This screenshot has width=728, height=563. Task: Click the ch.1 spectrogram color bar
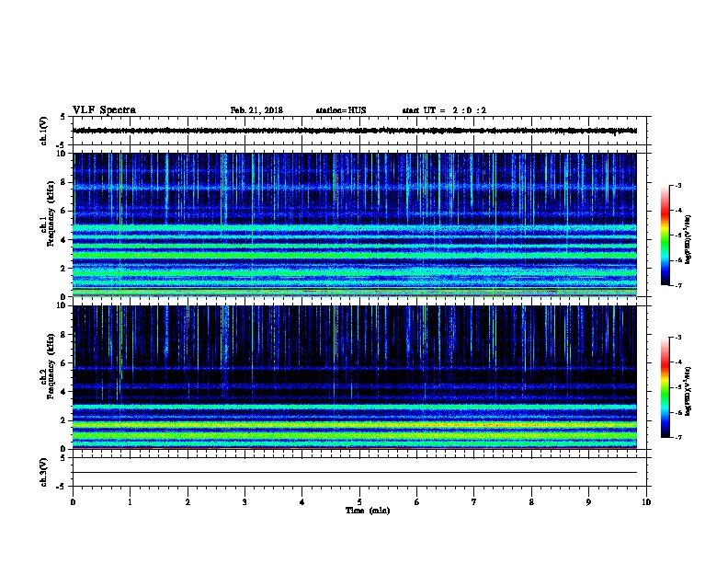pyautogui.click(x=665, y=236)
